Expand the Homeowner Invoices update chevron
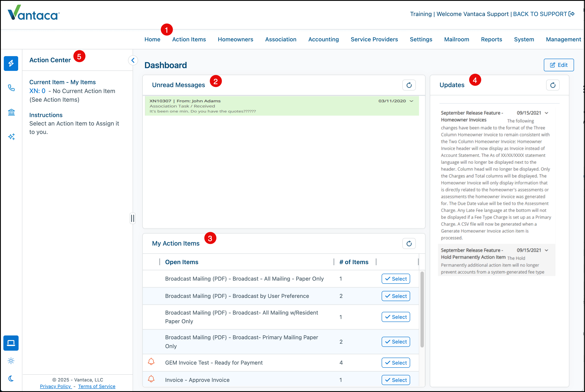 (x=547, y=113)
